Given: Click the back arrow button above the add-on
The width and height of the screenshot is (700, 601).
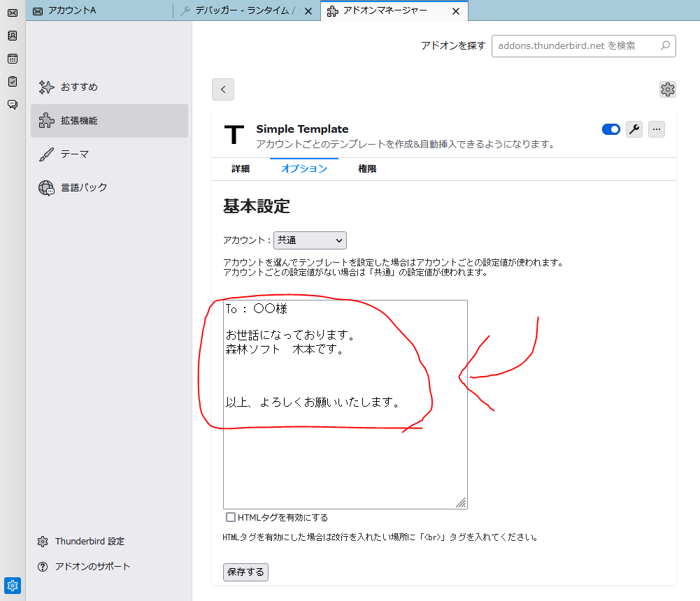Looking at the screenshot, I should click(x=222, y=89).
